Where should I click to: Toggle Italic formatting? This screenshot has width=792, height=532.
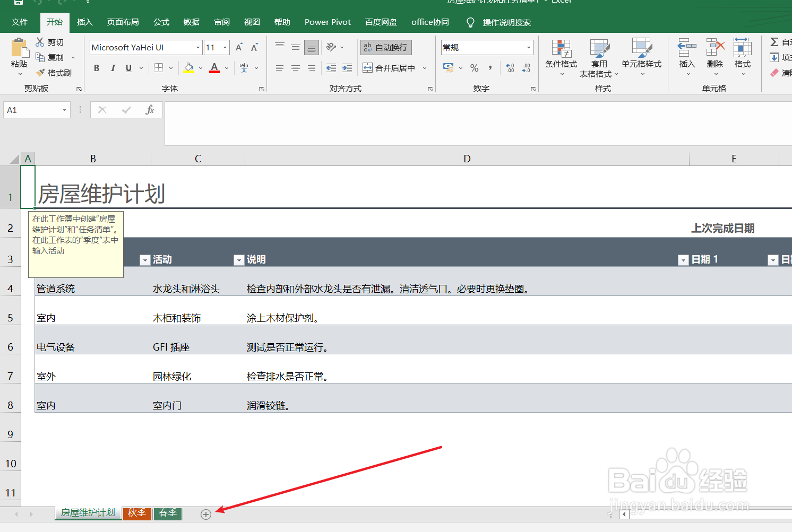(113, 68)
